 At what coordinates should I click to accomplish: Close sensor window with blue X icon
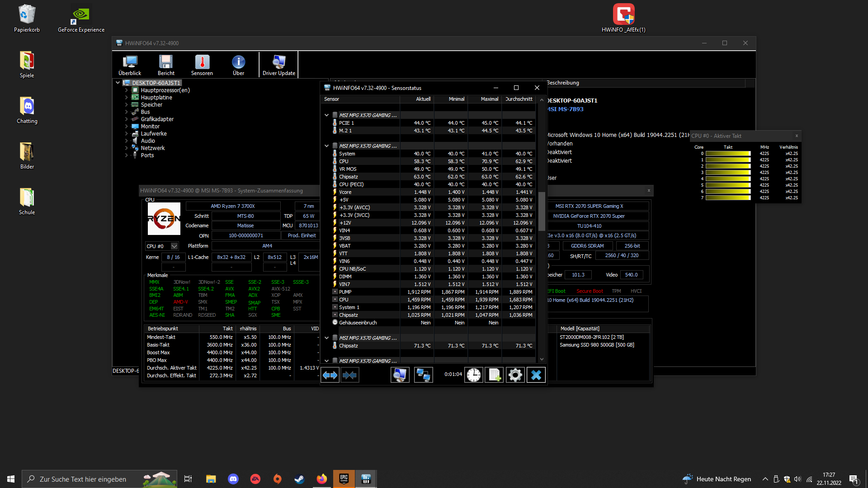click(536, 375)
